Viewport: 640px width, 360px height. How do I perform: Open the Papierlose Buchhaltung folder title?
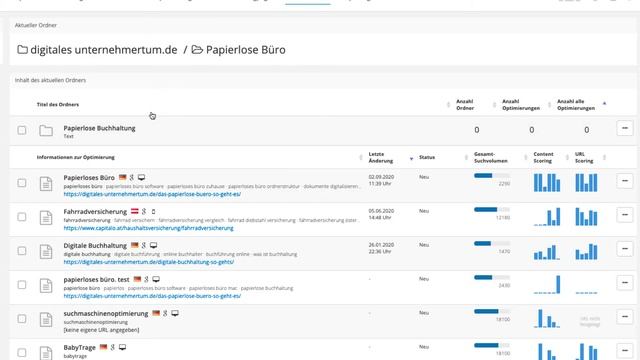(x=99, y=128)
